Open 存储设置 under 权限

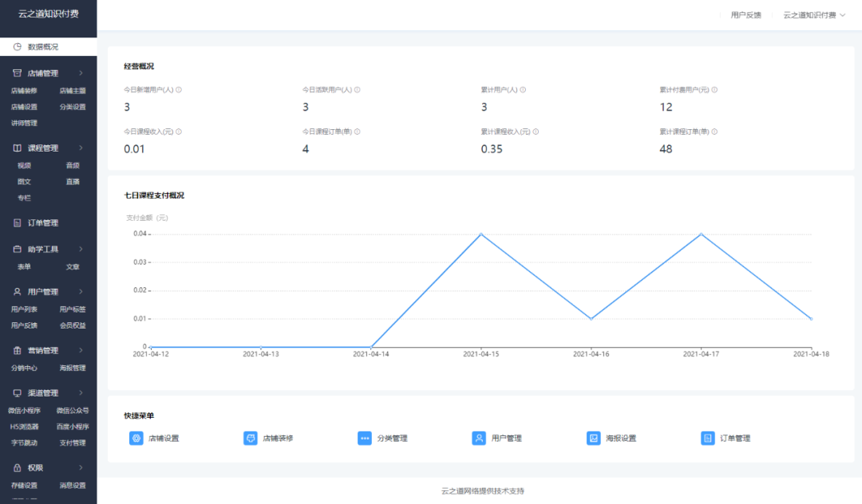(x=24, y=486)
